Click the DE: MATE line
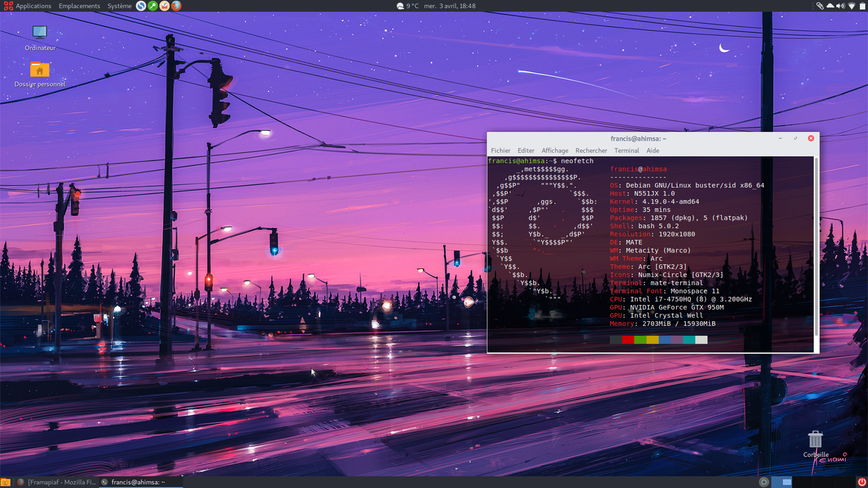This screenshot has height=488, width=868. click(x=626, y=242)
